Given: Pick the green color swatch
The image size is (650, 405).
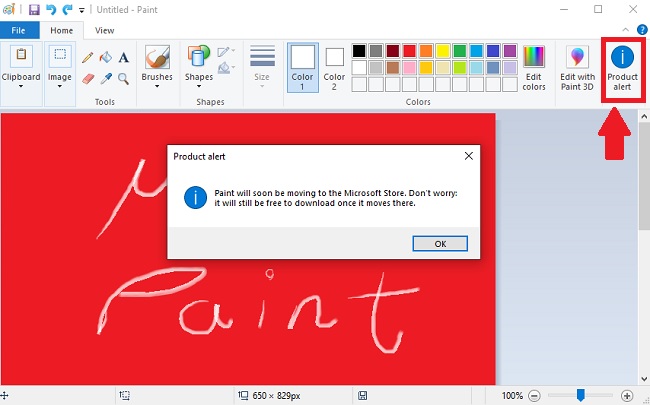Looking at the screenshot, I should pyautogui.click(x=460, y=51).
